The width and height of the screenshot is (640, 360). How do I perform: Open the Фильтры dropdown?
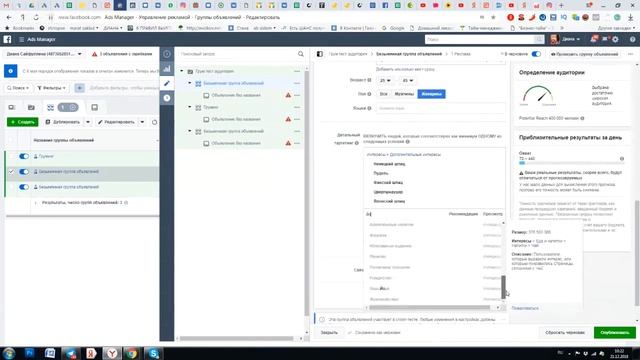click(x=51, y=88)
